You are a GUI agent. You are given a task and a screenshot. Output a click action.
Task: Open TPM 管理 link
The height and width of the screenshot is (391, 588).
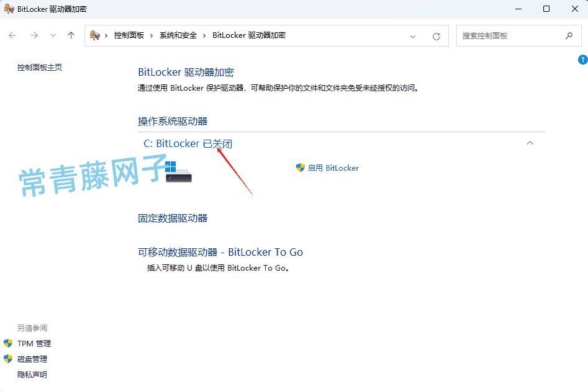coord(34,343)
